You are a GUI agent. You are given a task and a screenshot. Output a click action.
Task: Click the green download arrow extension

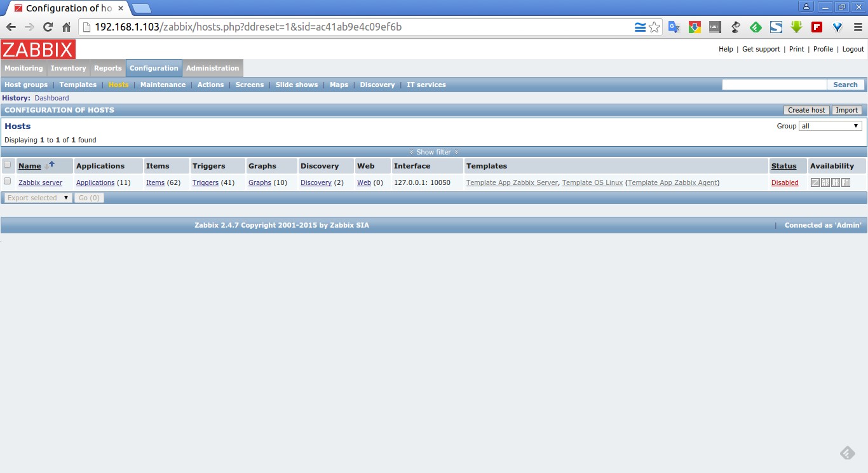pos(796,27)
